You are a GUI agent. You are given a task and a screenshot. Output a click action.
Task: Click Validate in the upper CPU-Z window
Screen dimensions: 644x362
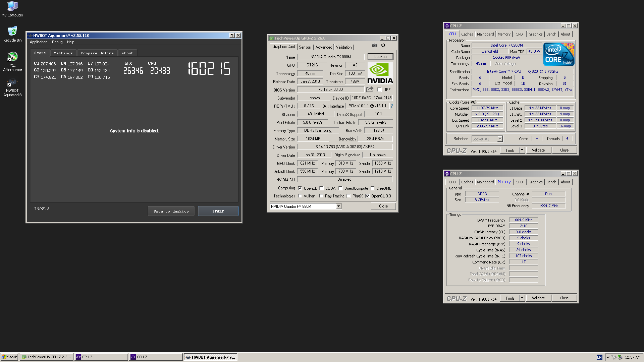tap(538, 150)
